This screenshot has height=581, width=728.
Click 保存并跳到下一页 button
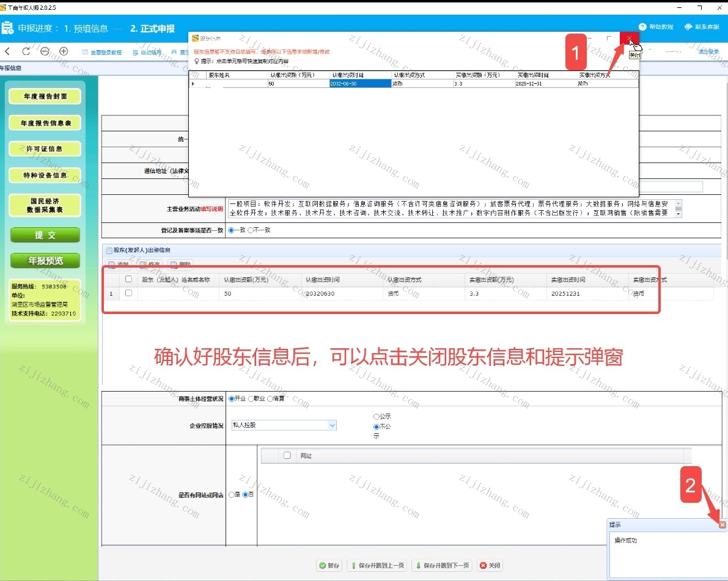(443, 565)
